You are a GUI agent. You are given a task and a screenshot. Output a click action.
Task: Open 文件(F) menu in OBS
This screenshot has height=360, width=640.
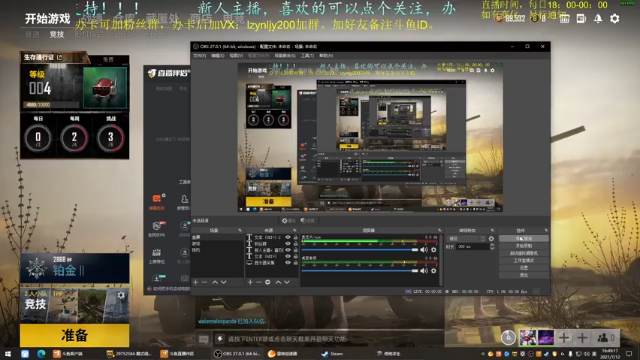tap(200, 56)
